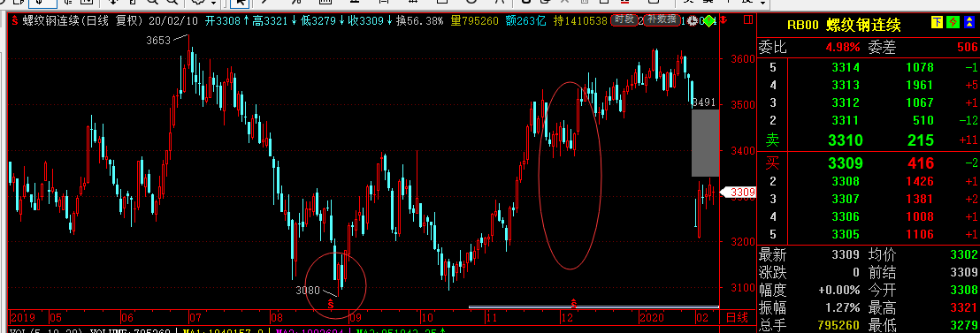Click the sell volume 1961
Image resolution: width=980 pixels, height=333 pixels.
point(919,85)
